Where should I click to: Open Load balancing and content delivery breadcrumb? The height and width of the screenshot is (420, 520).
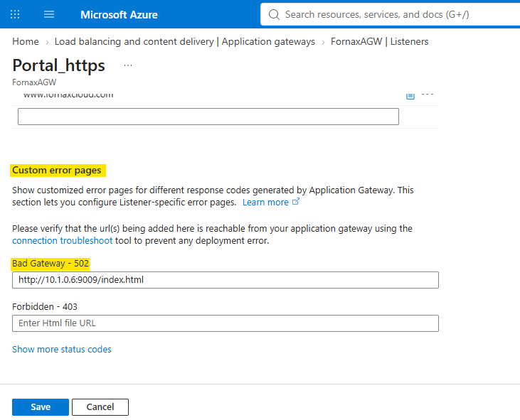click(185, 41)
